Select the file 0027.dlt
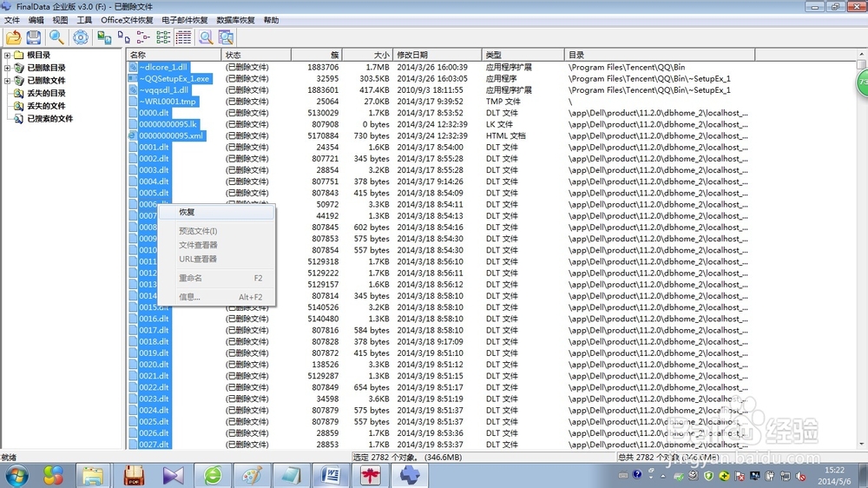Viewport: 868px width, 488px height. point(154,445)
